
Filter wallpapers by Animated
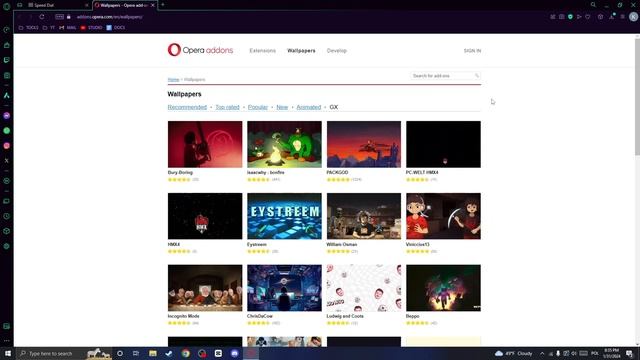coord(309,107)
